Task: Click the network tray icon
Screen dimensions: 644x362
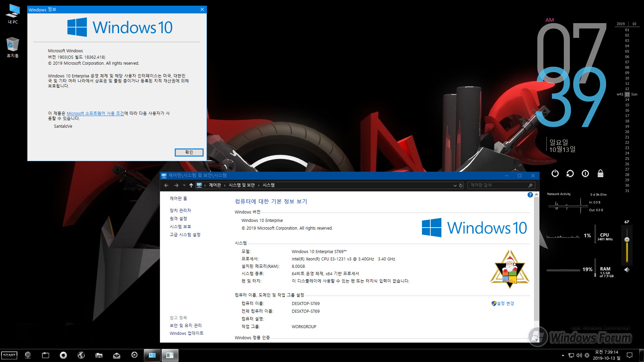Action: (571, 355)
